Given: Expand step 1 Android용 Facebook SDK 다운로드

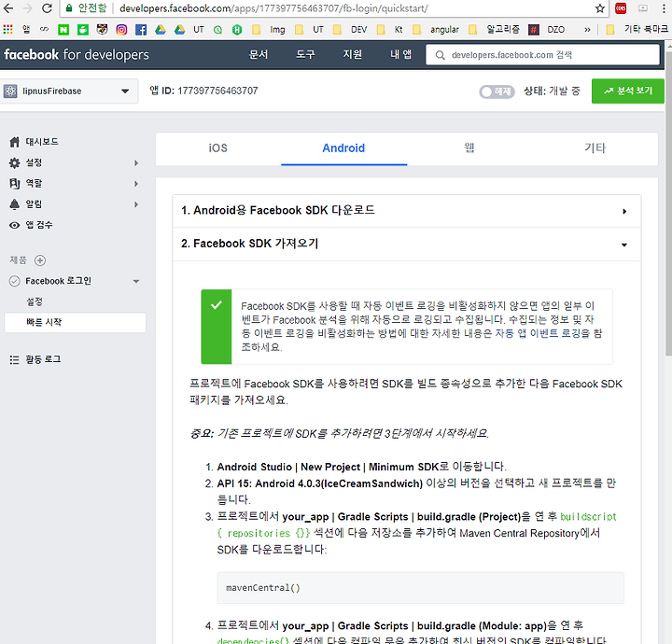Looking at the screenshot, I should (x=407, y=211).
